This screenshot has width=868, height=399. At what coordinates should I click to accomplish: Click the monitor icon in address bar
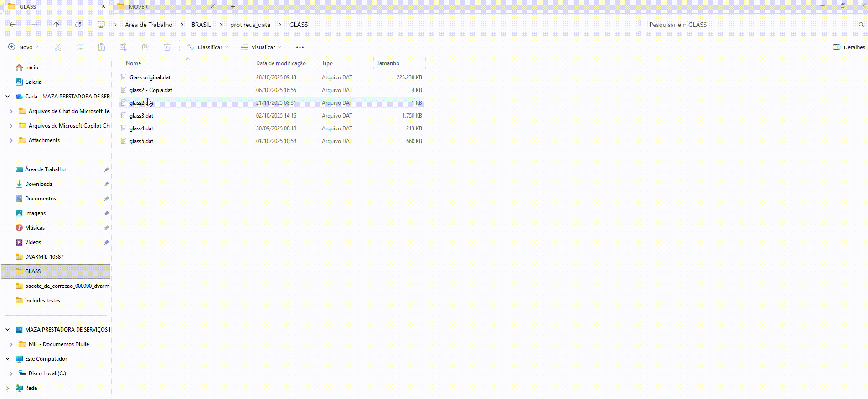pyautogui.click(x=101, y=25)
